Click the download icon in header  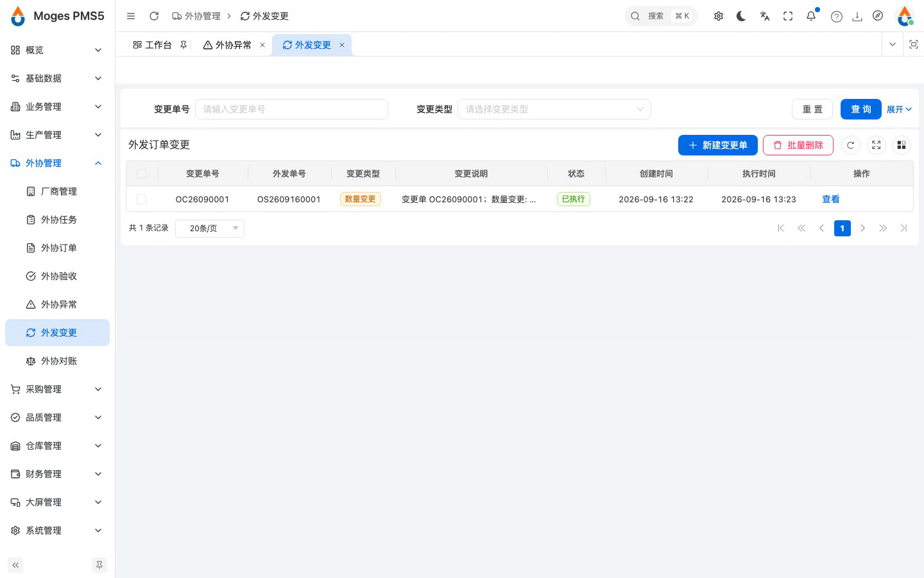coord(857,17)
